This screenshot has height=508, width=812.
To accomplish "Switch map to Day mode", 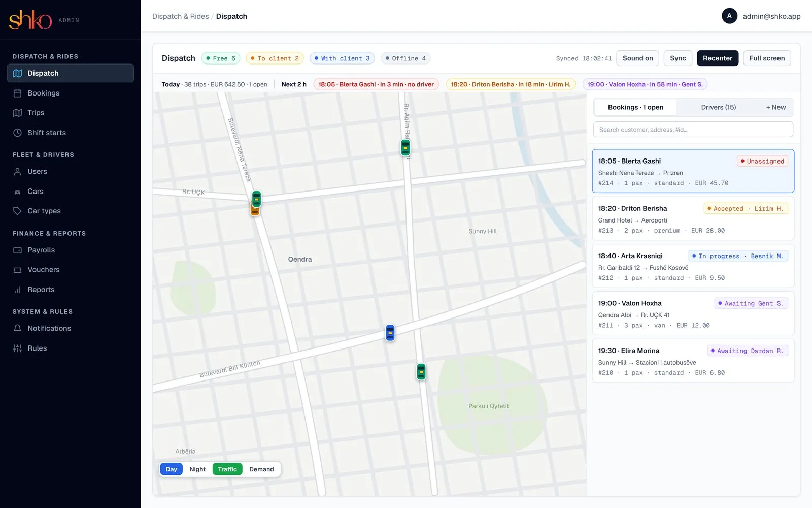I will point(171,469).
